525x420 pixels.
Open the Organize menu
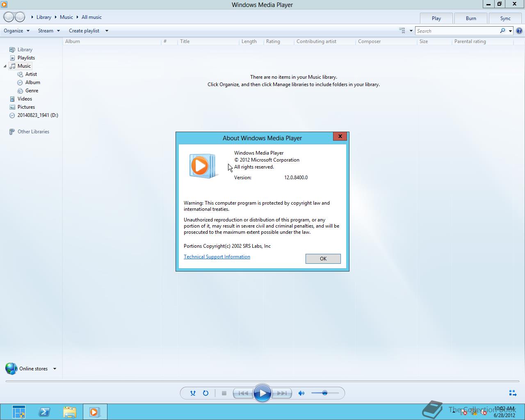coord(16,31)
